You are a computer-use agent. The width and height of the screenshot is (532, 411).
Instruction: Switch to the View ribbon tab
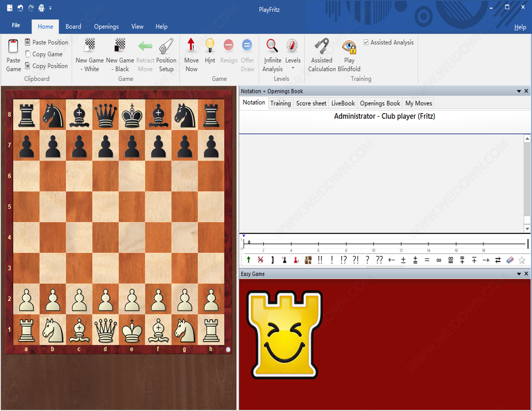(137, 26)
